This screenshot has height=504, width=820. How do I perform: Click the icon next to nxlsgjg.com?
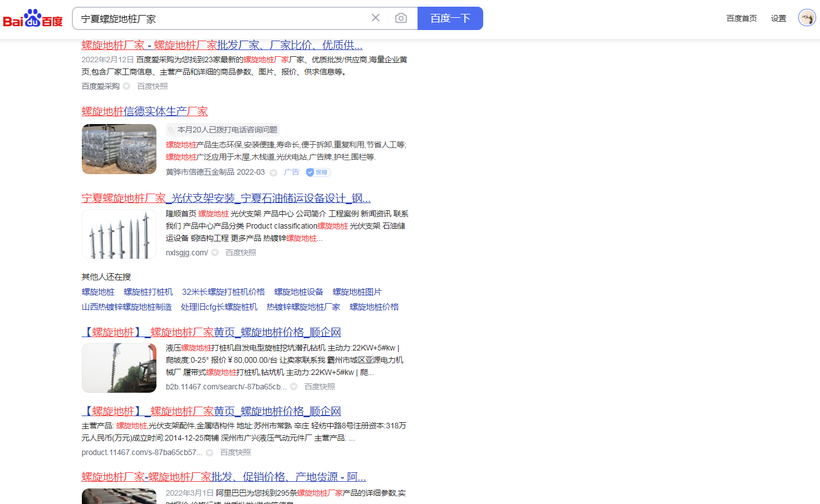click(215, 253)
